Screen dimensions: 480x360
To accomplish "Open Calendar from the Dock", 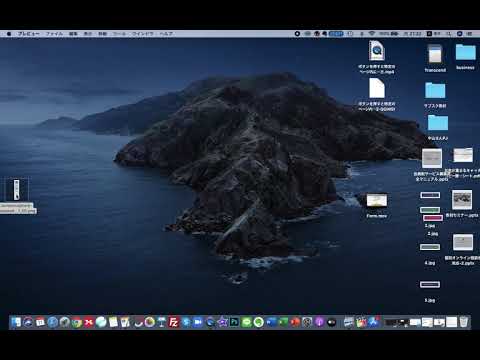I will click(x=40, y=322).
